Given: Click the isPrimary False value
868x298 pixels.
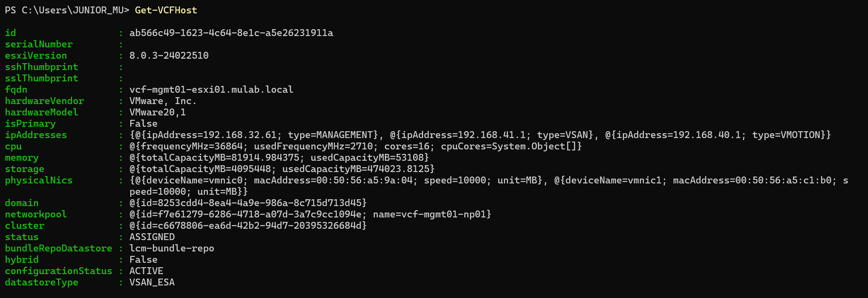Looking at the screenshot, I should 143,123.
